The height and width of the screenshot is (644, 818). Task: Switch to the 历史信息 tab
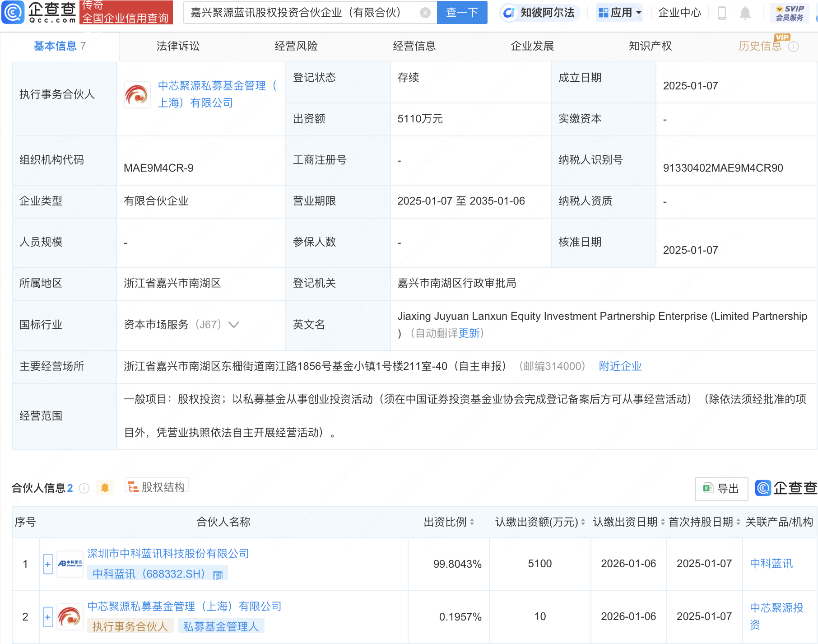(x=760, y=46)
